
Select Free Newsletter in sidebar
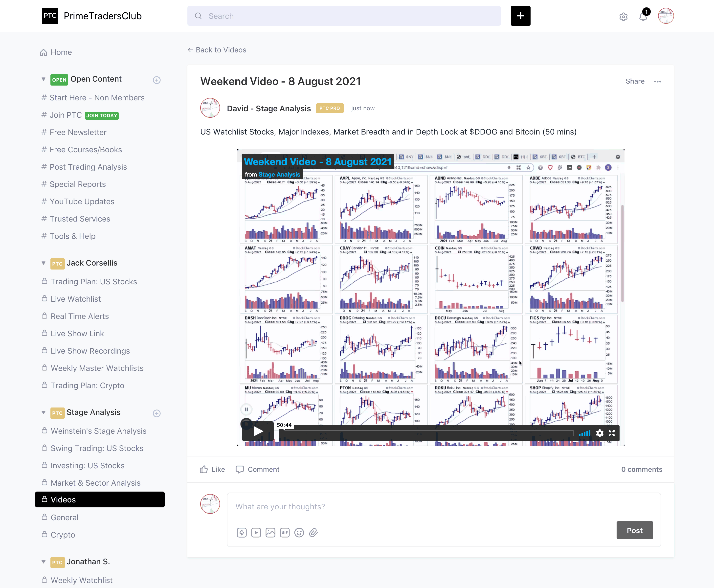coord(78,133)
